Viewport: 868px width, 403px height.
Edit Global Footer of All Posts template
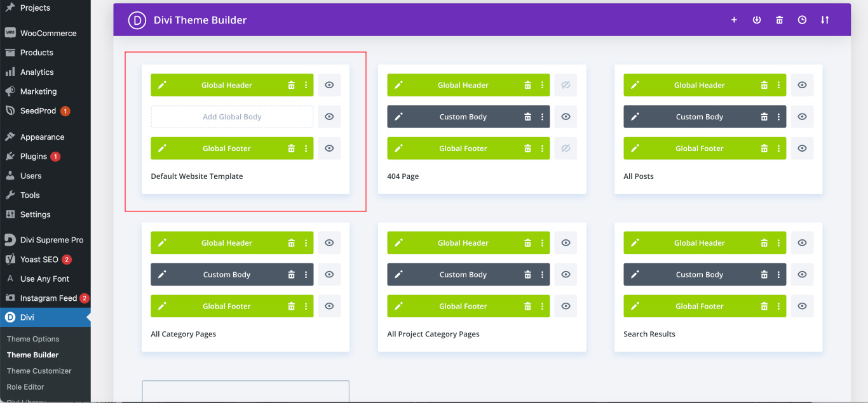635,149
